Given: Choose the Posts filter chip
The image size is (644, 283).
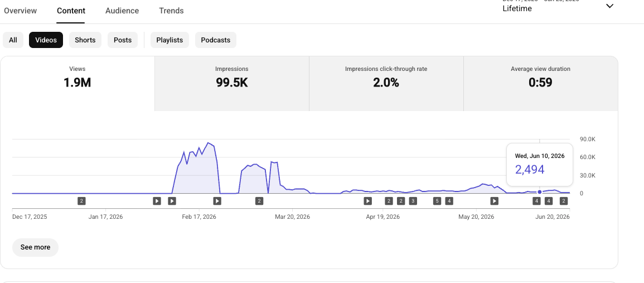Looking at the screenshot, I should [x=123, y=40].
